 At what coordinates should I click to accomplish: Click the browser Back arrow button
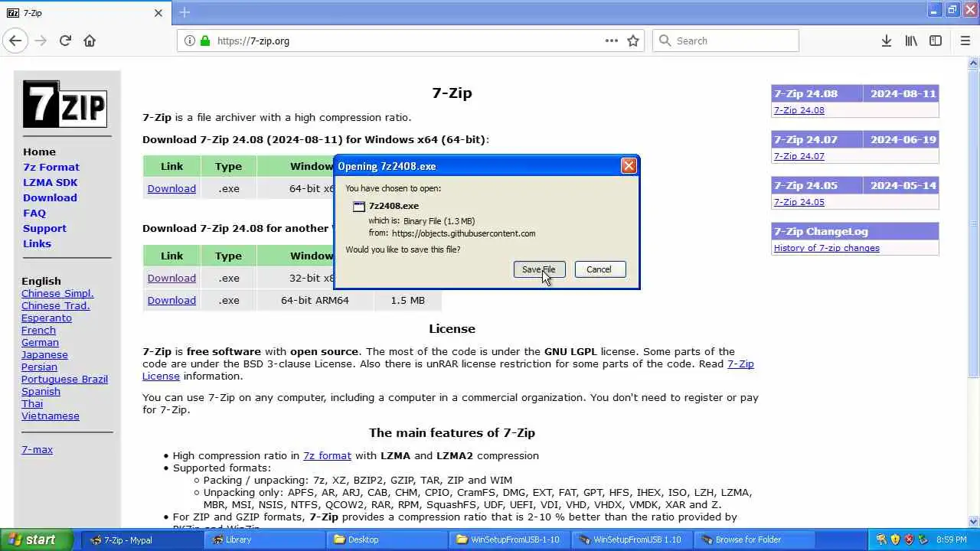15,41
